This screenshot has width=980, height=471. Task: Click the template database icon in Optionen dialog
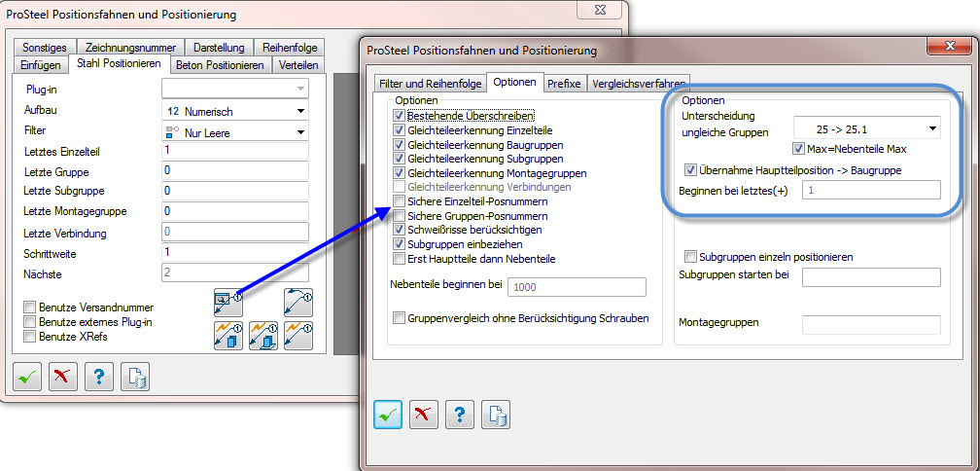tap(496, 415)
